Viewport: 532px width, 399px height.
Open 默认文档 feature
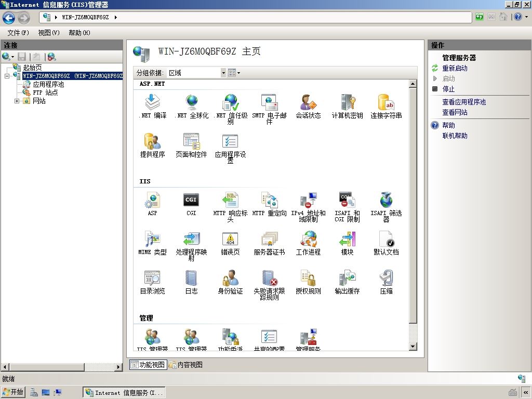[386, 243]
